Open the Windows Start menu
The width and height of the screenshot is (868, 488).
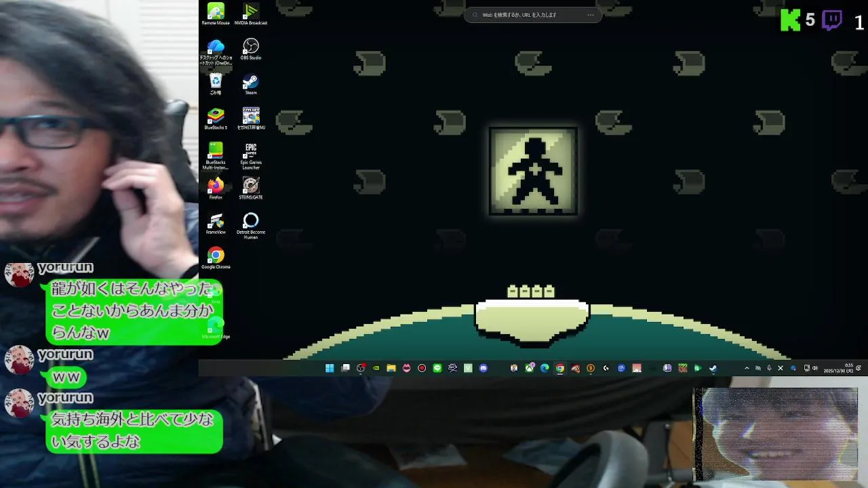point(330,368)
